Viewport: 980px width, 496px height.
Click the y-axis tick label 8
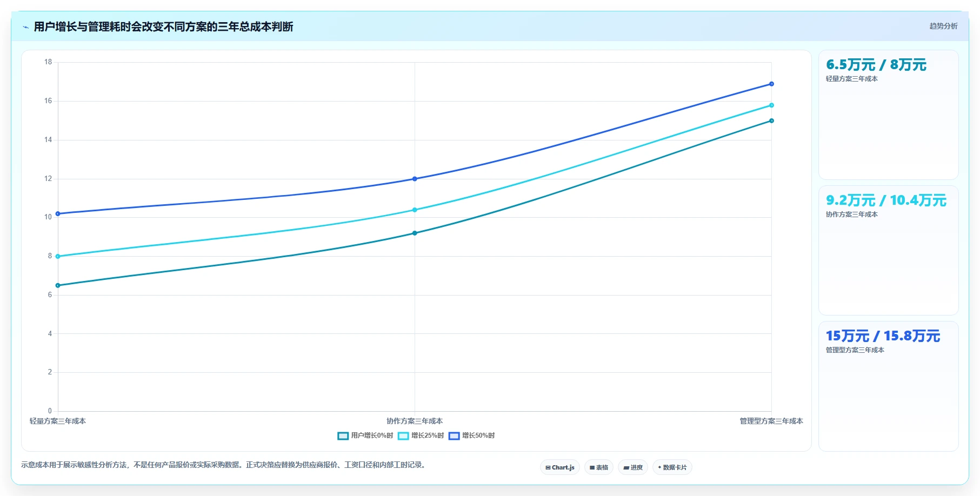(50, 256)
